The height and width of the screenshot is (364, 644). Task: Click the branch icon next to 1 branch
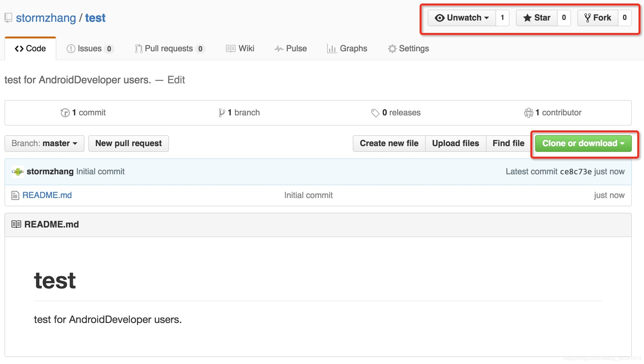[x=221, y=113]
